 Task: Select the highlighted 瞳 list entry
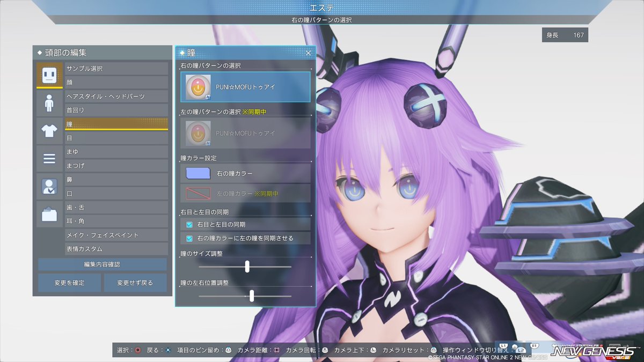116,124
